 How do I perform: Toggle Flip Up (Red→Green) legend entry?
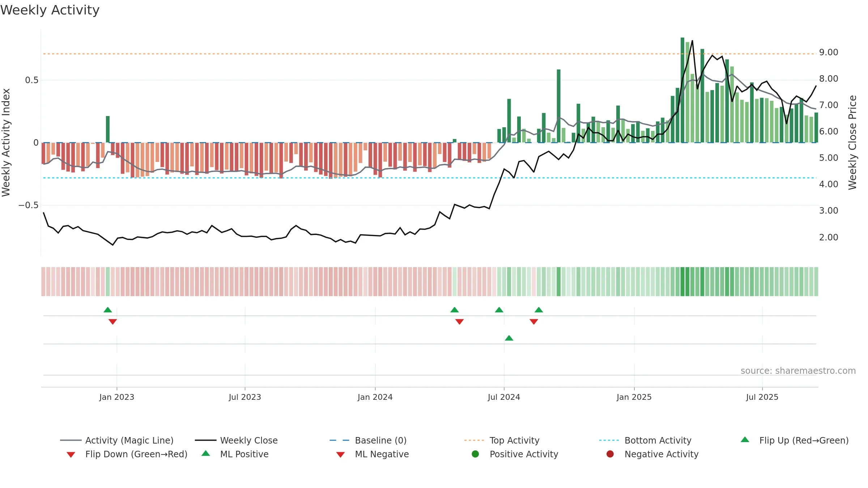point(794,440)
